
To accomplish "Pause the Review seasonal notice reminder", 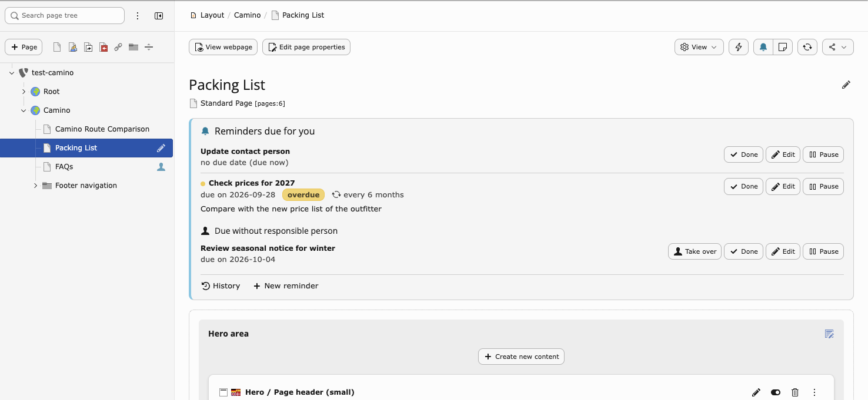I will click(823, 251).
